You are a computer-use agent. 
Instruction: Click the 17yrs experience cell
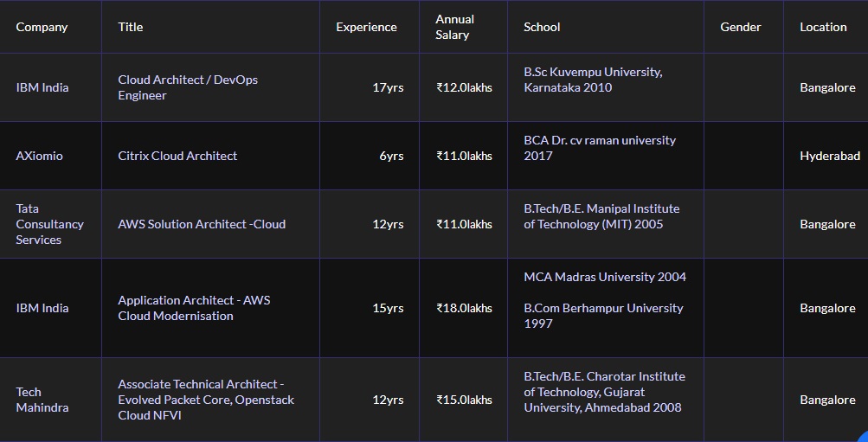pos(388,87)
